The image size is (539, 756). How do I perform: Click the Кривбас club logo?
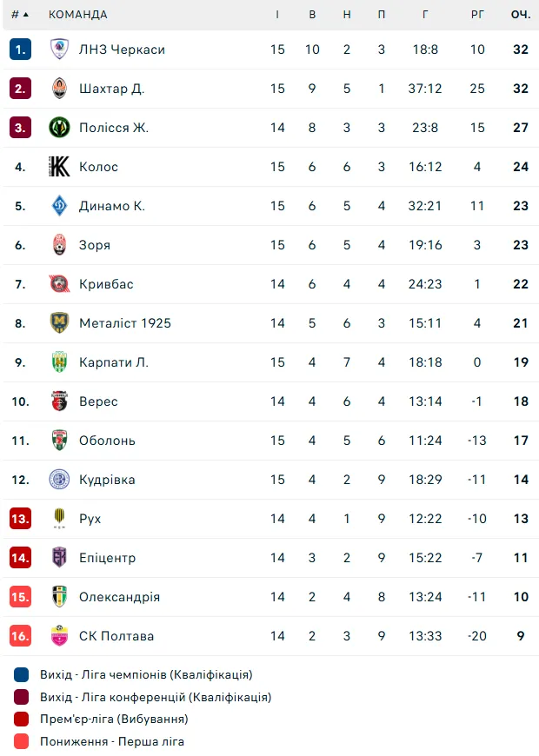(x=59, y=284)
